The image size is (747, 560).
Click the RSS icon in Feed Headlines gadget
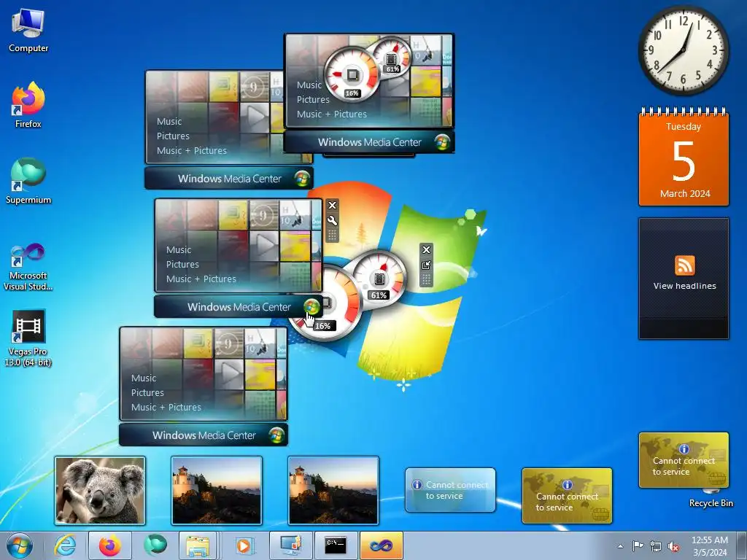tap(684, 265)
